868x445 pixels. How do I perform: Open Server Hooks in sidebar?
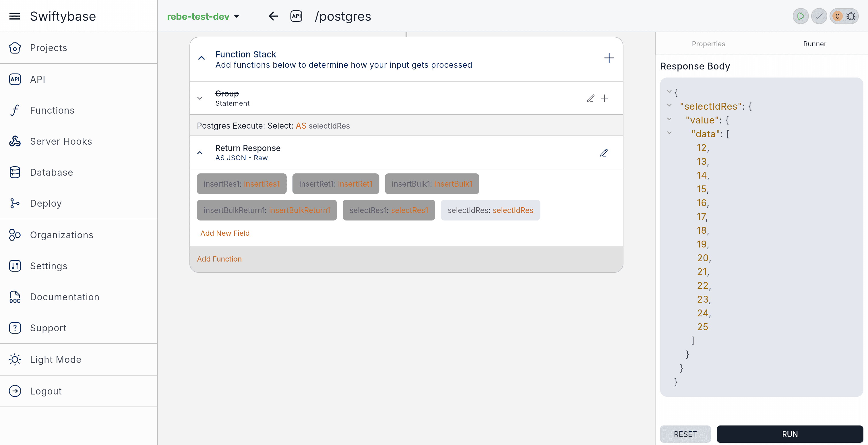[x=79, y=141]
